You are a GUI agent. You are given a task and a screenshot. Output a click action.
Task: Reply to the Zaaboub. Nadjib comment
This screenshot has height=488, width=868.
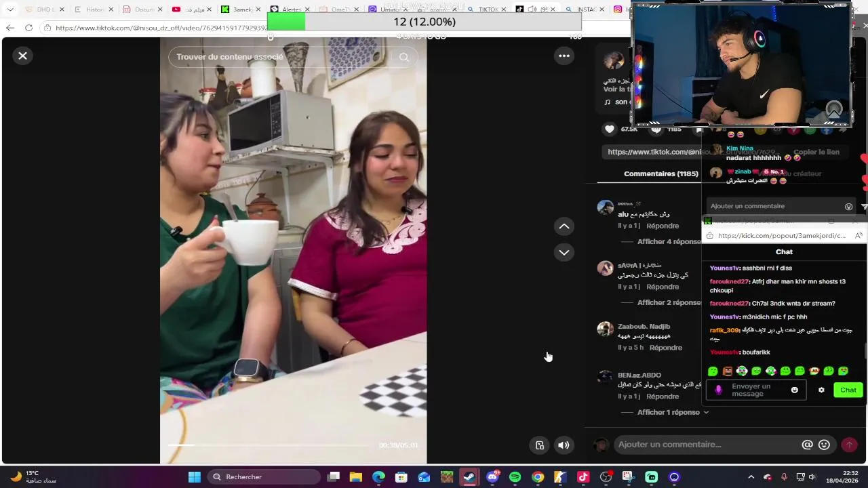pos(665,348)
